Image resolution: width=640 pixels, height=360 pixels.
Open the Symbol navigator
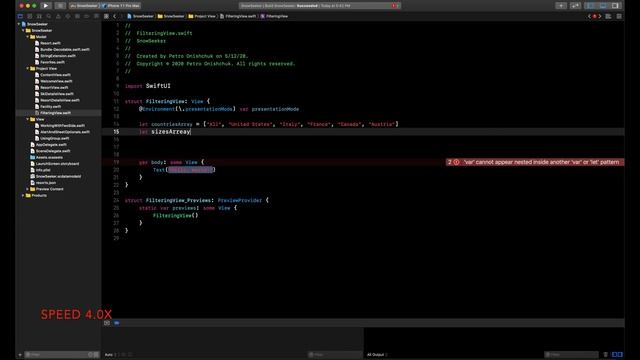click(39, 16)
